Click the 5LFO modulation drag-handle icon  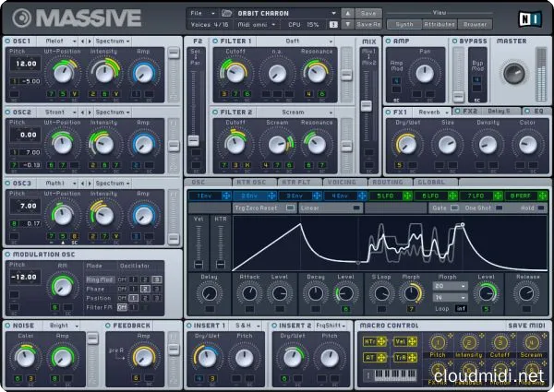pos(407,196)
